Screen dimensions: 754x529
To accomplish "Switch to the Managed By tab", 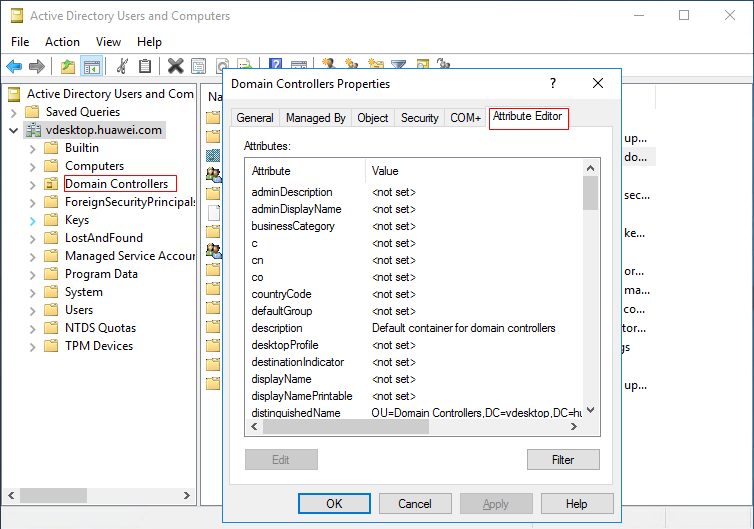I will click(x=316, y=118).
